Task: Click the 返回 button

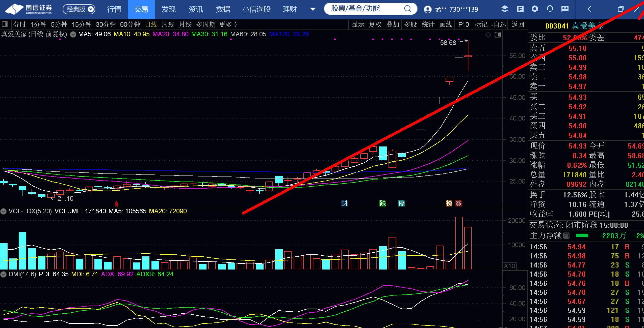Action: pos(518,24)
